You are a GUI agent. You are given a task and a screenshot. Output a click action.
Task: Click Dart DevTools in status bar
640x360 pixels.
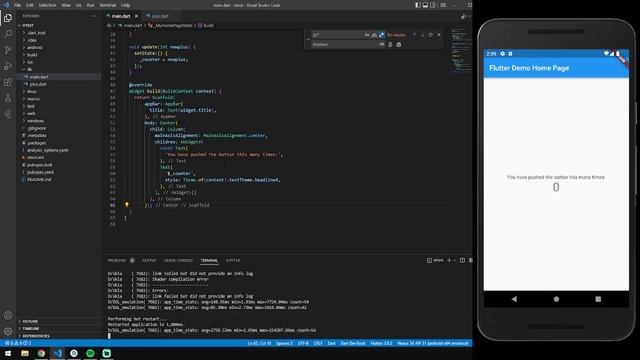click(x=353, y=343)
